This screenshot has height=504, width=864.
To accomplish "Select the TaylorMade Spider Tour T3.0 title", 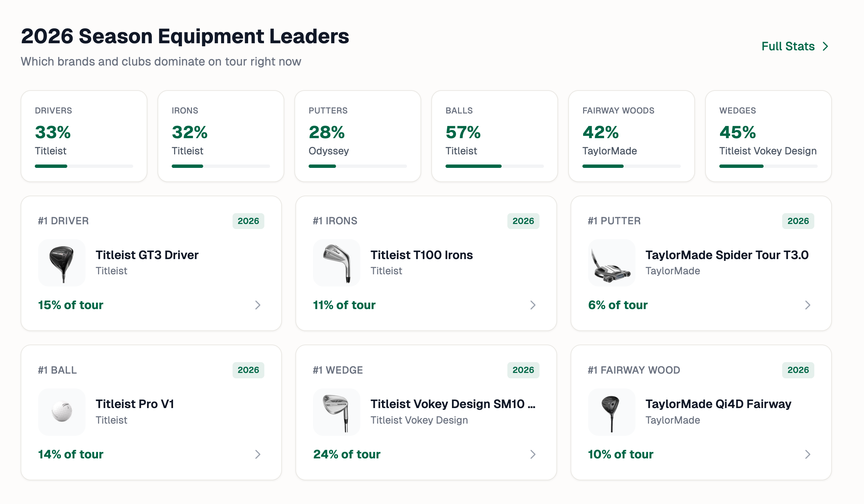I will 727,255.
